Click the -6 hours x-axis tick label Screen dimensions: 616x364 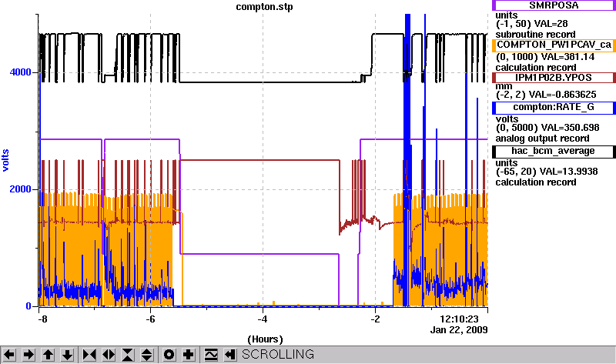coord(150,319)
